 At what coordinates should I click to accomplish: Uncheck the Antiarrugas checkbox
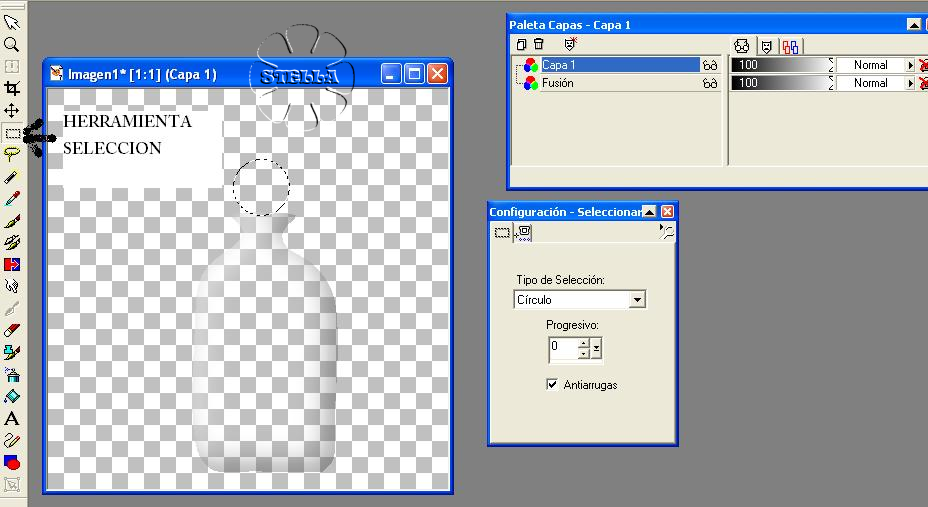(x=552, y=385)
